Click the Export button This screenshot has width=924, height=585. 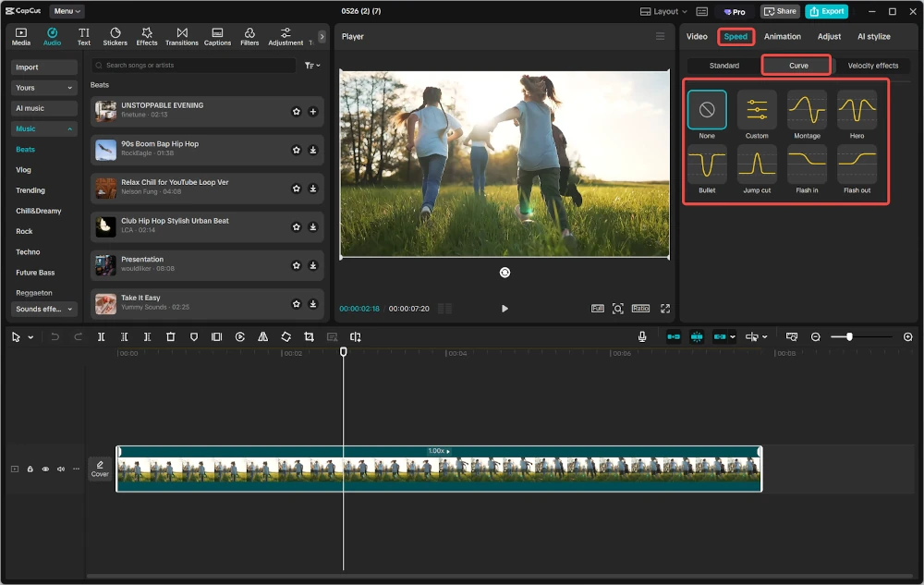826,11
